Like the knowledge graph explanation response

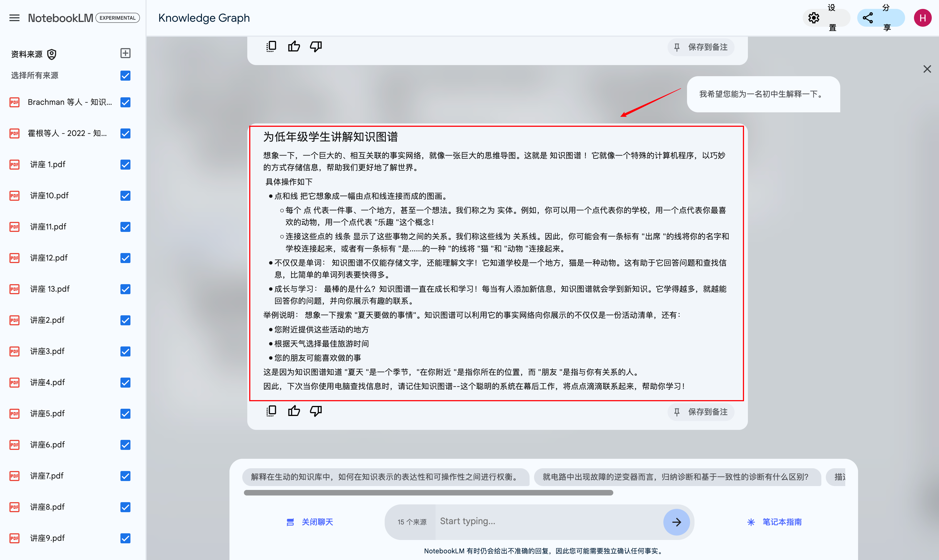(x=294, y=411)
